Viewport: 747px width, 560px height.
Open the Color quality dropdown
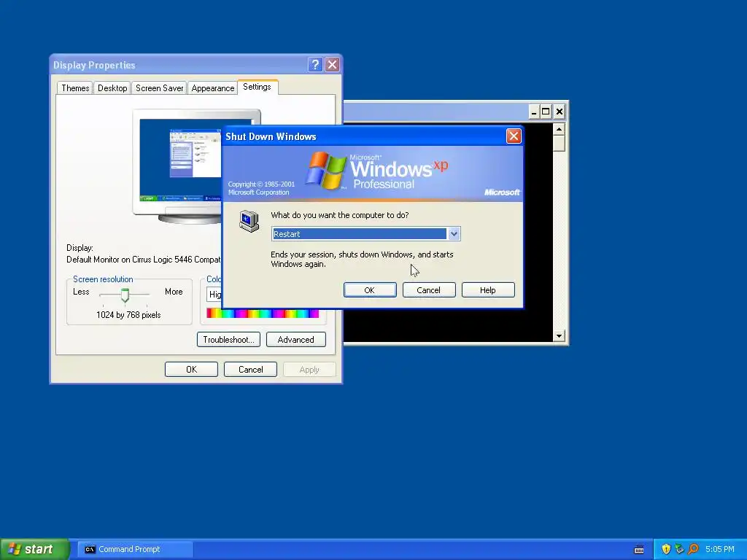click(214, 295)
